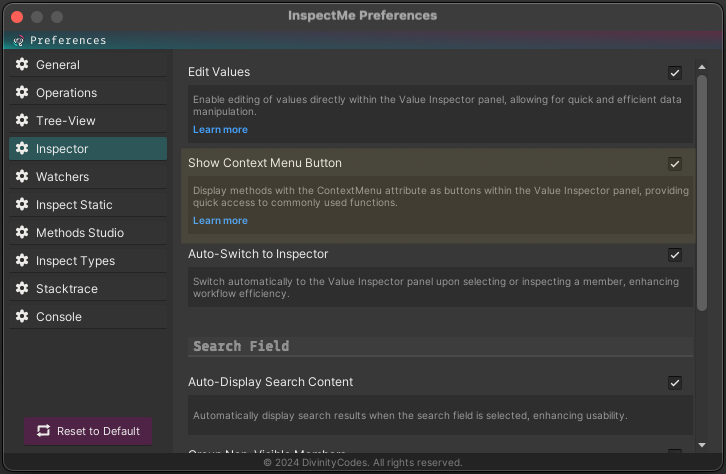Screen dimensions: 726x474
Task: Click the Auto-Switch to Inspector title
Action: click(258, 254)
